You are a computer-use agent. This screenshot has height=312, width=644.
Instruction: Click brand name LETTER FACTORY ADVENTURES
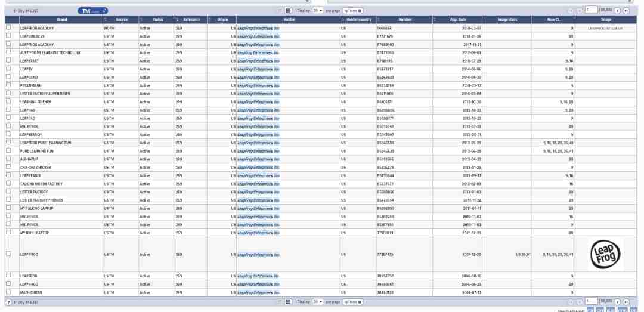pyautogui.click(x=45, y=94)
